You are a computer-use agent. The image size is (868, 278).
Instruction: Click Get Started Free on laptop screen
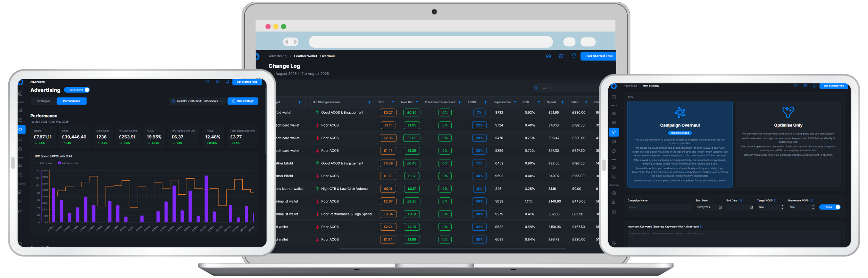pos(599,56)
